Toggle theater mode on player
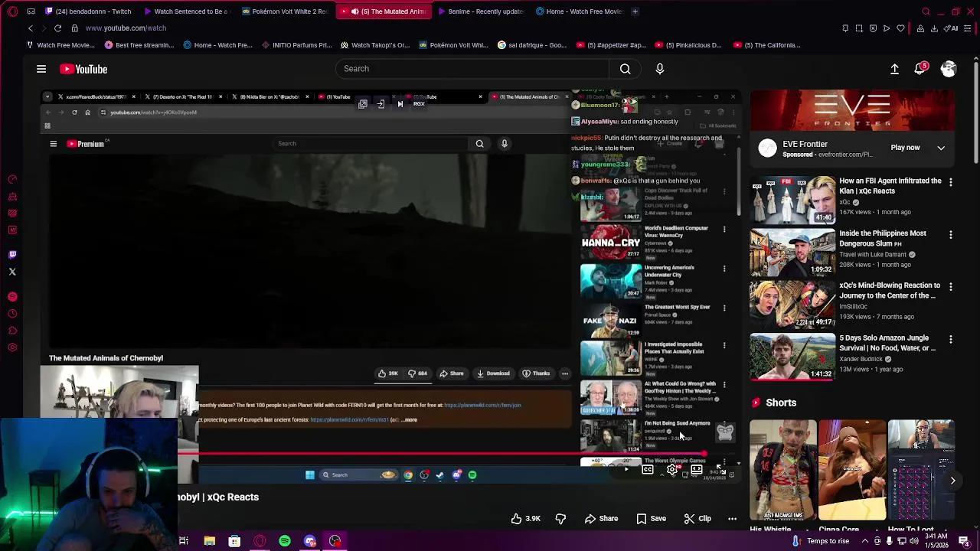 pyautogui.click(x=697, y=470)
